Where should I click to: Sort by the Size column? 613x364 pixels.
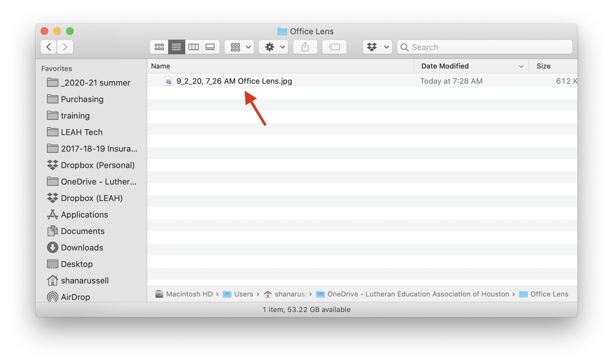point(553,66)
